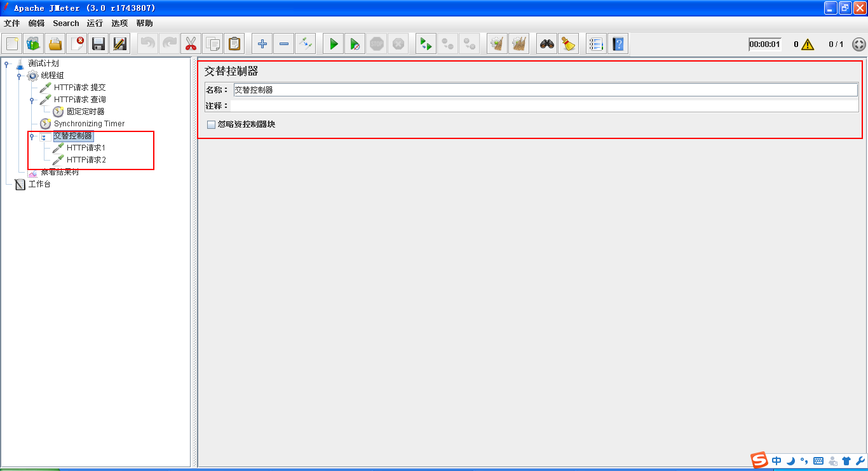Open the 文件 menu
The width and height of the screenshot is (868, 471).
pos(12,23)
